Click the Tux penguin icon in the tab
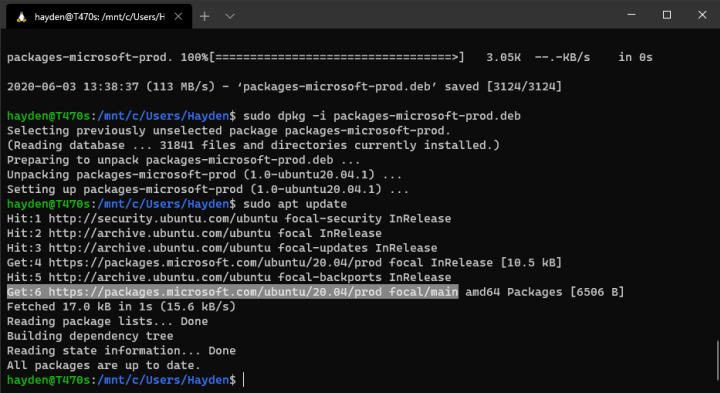This screenshot has height=393, width=720. [21, 17]
